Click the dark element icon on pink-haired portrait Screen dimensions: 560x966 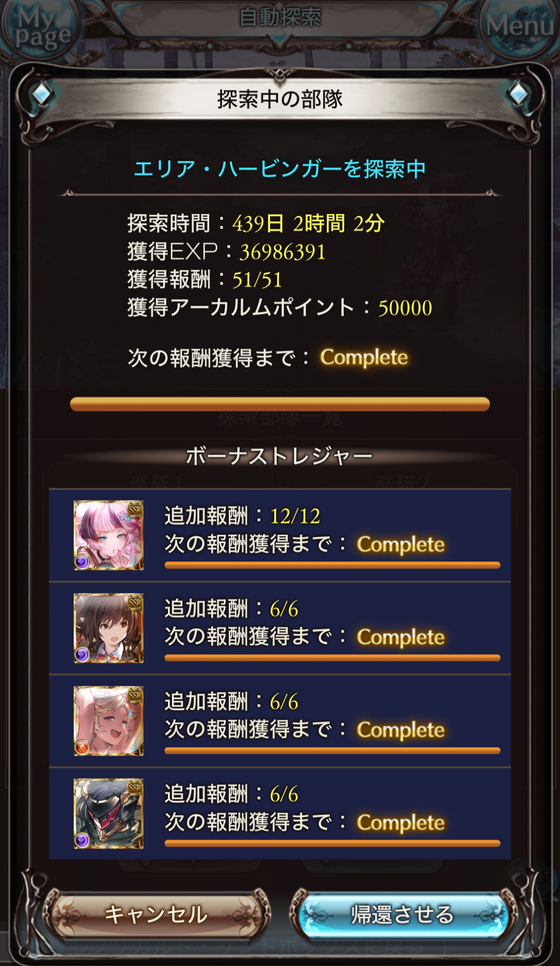pos(82,562)
